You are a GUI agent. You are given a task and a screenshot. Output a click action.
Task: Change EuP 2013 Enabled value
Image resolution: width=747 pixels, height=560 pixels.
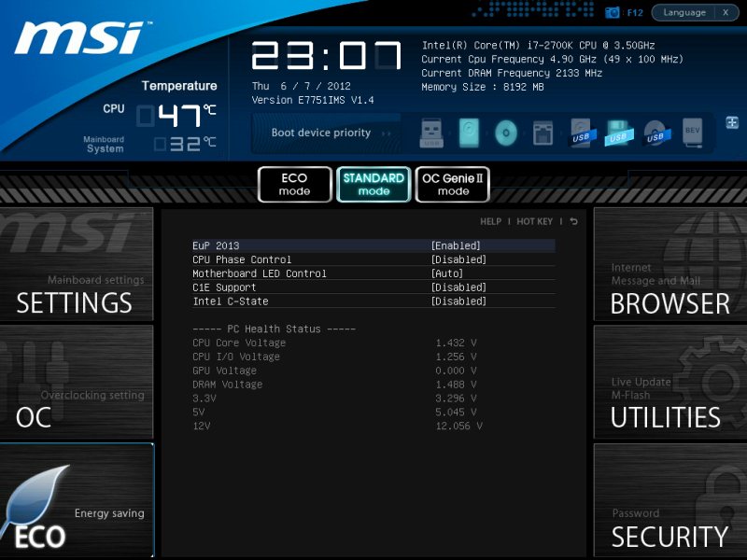pyautogui.click(x=456, y=245)
